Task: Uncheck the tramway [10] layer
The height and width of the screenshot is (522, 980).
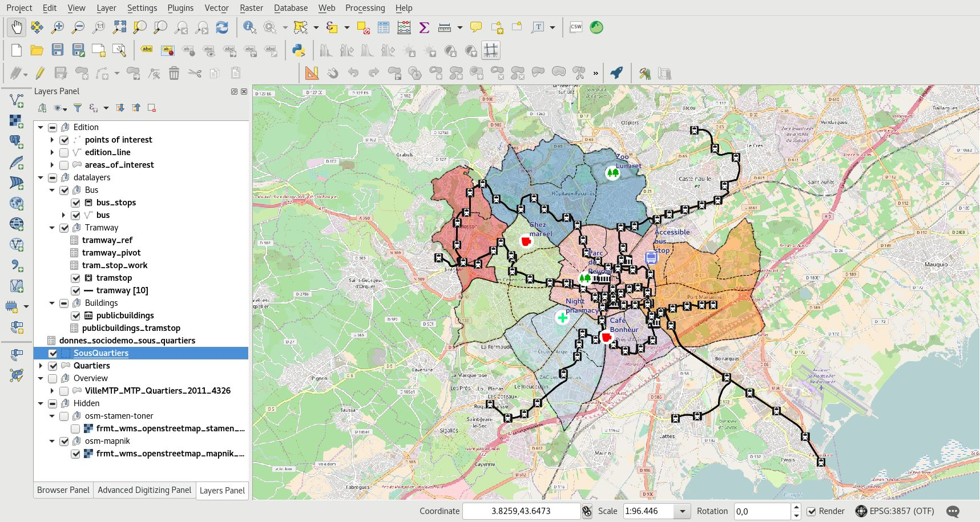Action: point(75,290)
